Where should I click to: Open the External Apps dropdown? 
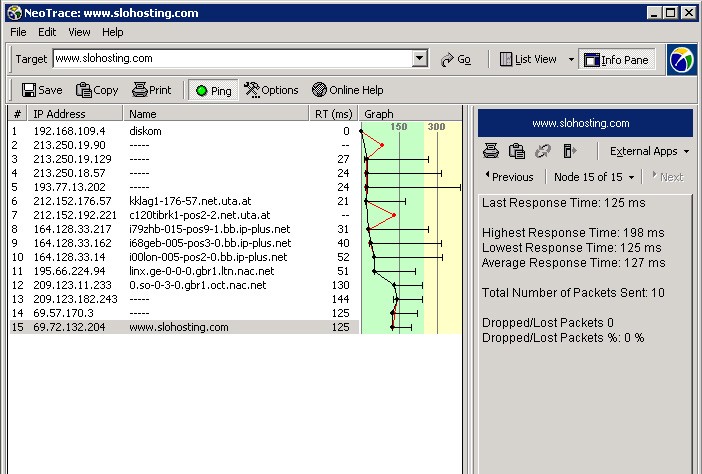(x=649, y=151)
